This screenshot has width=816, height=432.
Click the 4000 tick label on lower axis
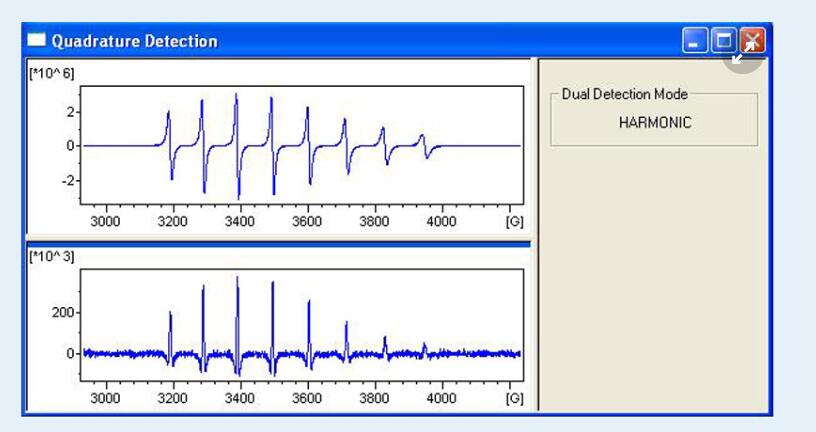click(x=441, y=398)
